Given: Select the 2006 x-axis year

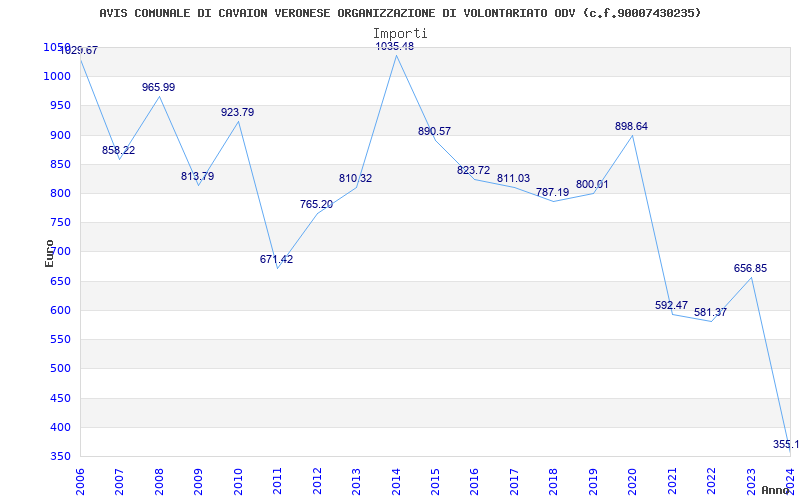Looking at the screenshot, I should [x=80, y=481].
